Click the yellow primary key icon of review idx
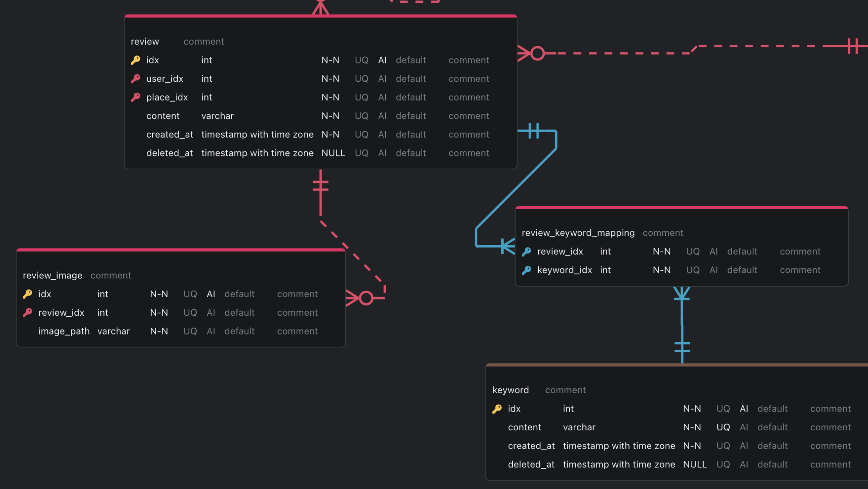The width and height of the screenshot is (868, 489). coord(135,60)
